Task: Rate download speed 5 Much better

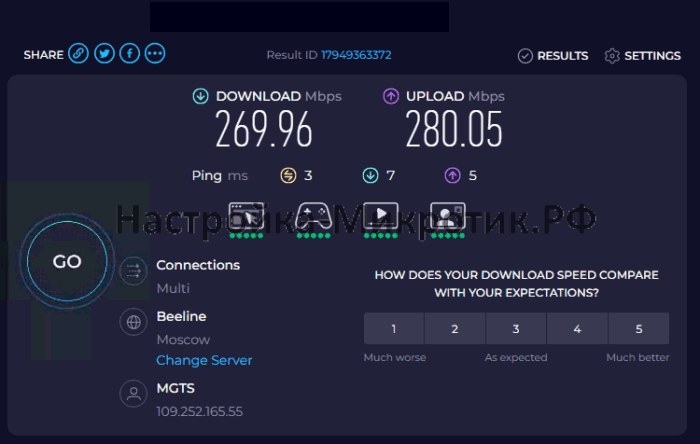Action: (639, 328)
